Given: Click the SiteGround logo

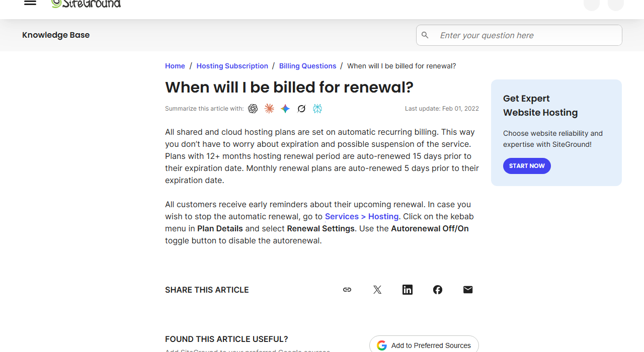Looking at the screenshot, I should pyautogui.click(x=86, y=4).
